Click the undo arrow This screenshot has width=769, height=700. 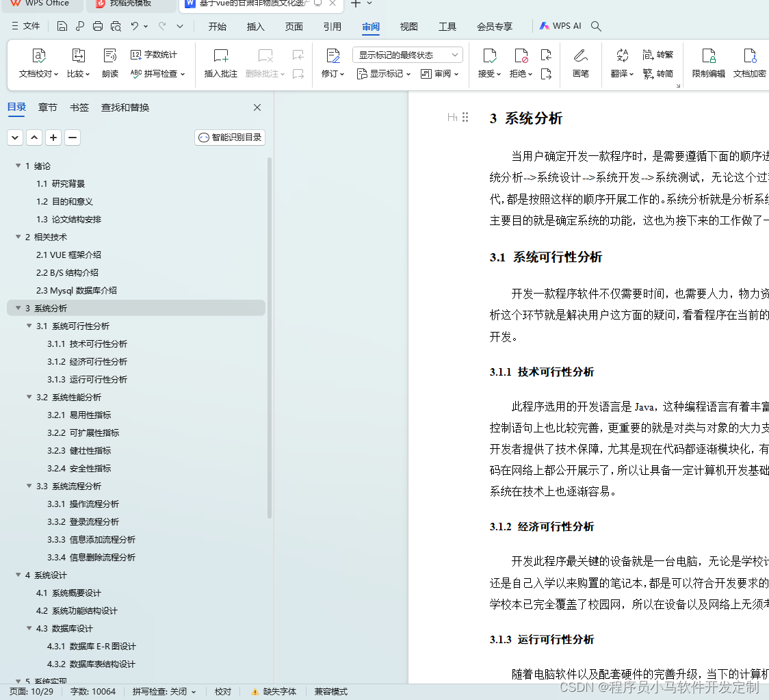coord(134,26)
